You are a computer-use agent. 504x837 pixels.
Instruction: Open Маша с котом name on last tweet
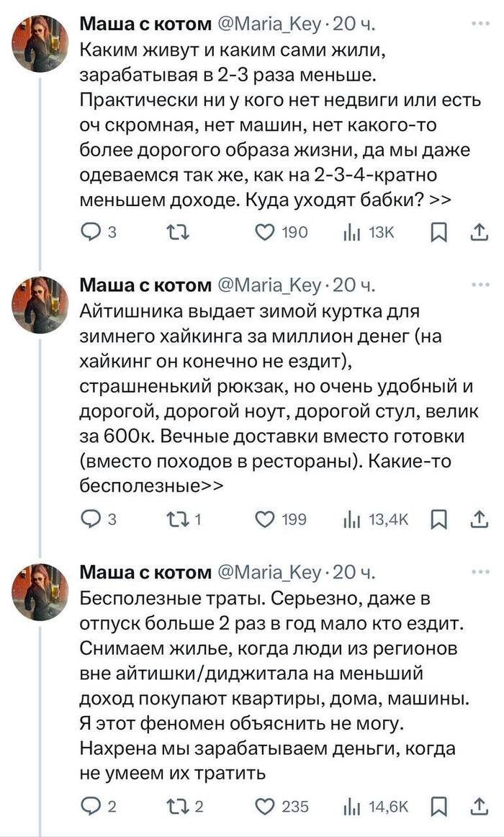point(145,572)
